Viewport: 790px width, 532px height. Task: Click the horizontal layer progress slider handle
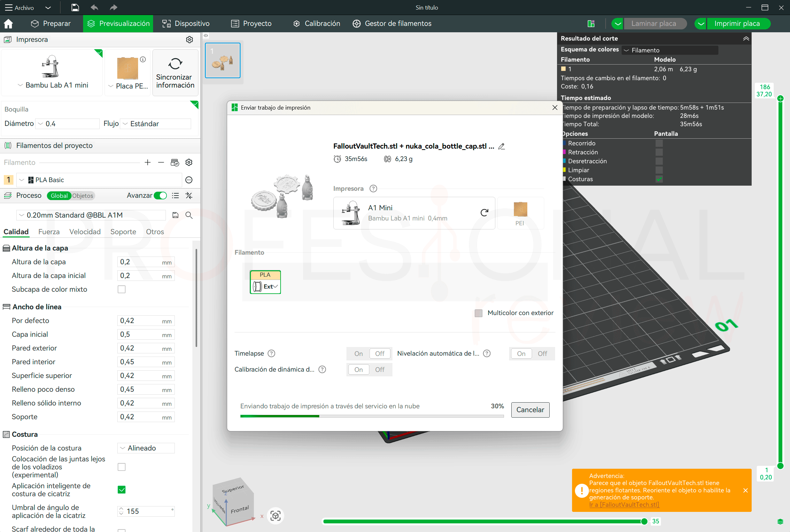pos(644,521)
